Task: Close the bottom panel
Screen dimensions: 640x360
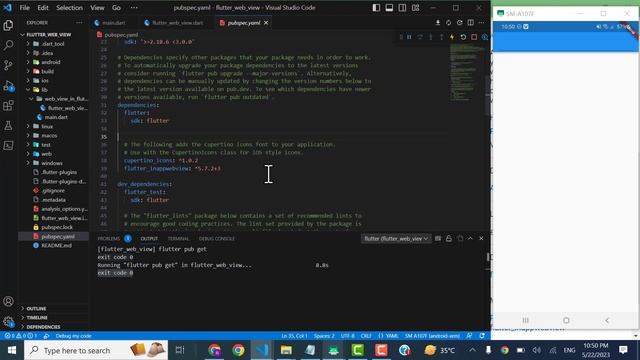Action: [481, 238]
